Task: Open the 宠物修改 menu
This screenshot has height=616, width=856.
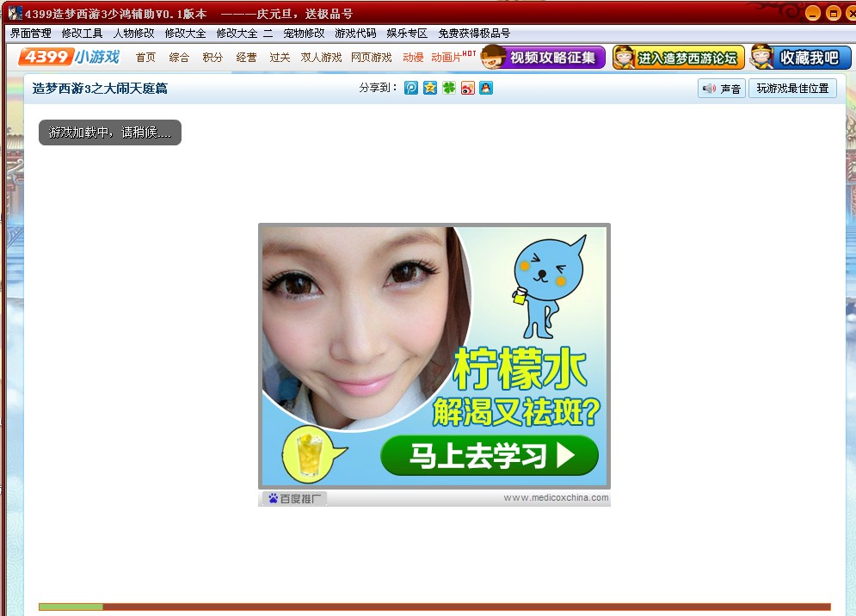Action: (304, 34)
